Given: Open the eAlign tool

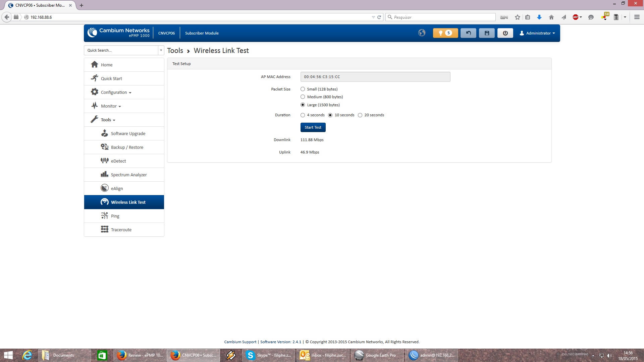Looking at the screenshot, I should [x=117, y=188].
